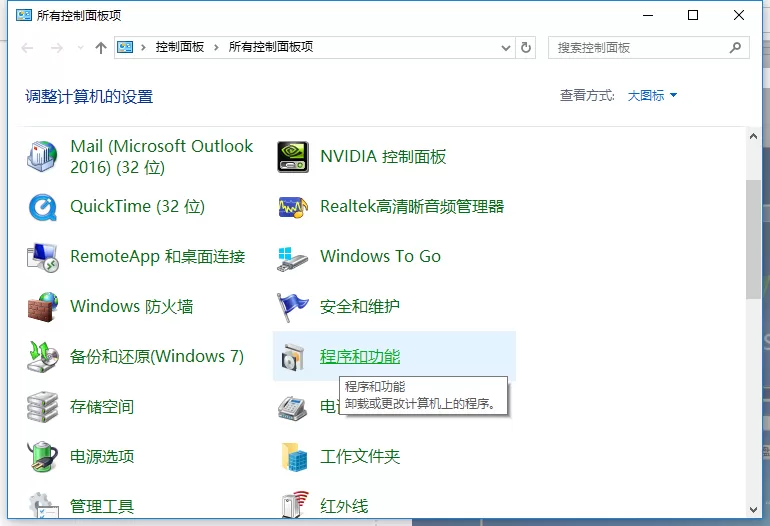Open the Mail (Microsoft Outlook 2016) icon
The width and height of the screenshot is (770, 526).
tap(42, 156)
